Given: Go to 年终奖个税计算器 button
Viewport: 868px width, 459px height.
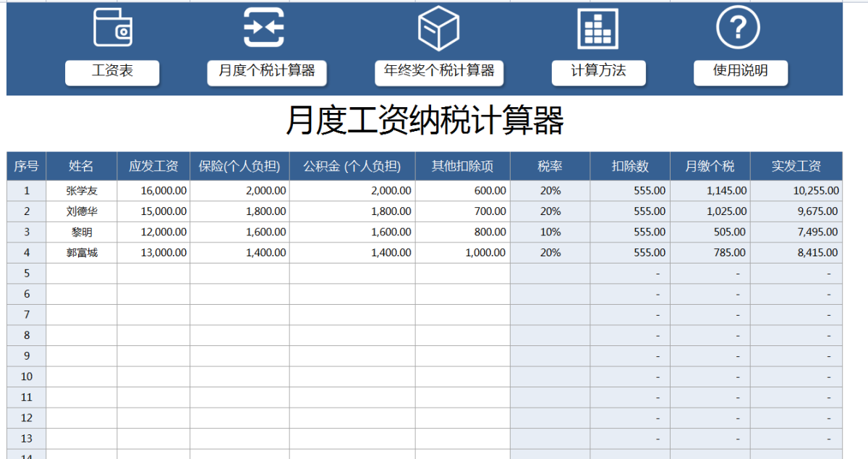Looking at the screenshot, I should tap(439, 72).
